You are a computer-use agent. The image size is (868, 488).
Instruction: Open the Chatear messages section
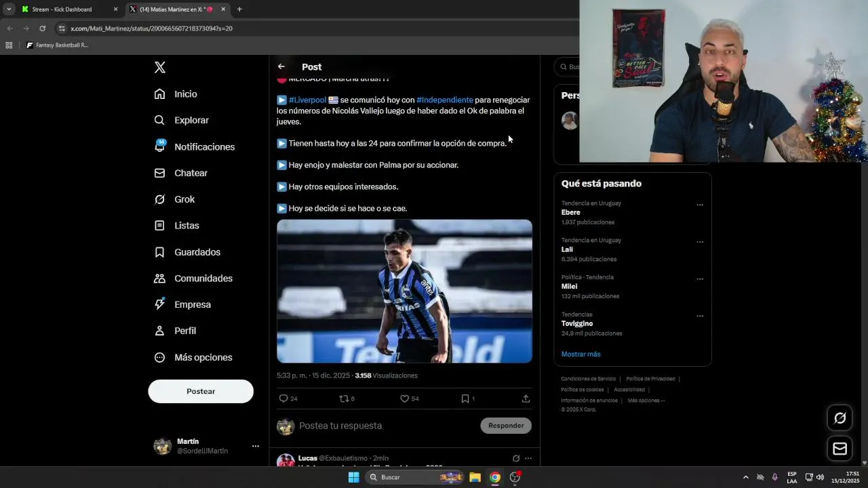pos(181,173)
